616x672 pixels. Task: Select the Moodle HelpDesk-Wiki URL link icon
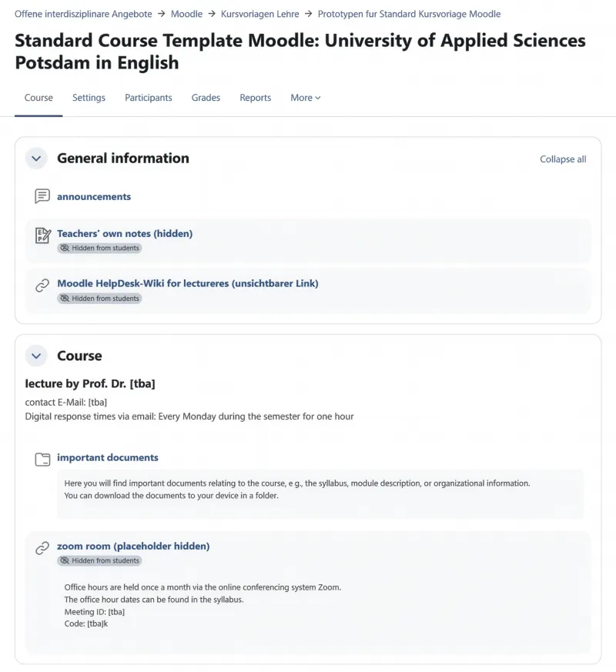pos(42,284)
